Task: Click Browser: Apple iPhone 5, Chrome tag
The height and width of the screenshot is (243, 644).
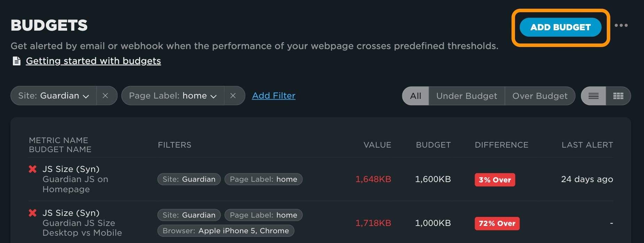Action: point(226,230)
